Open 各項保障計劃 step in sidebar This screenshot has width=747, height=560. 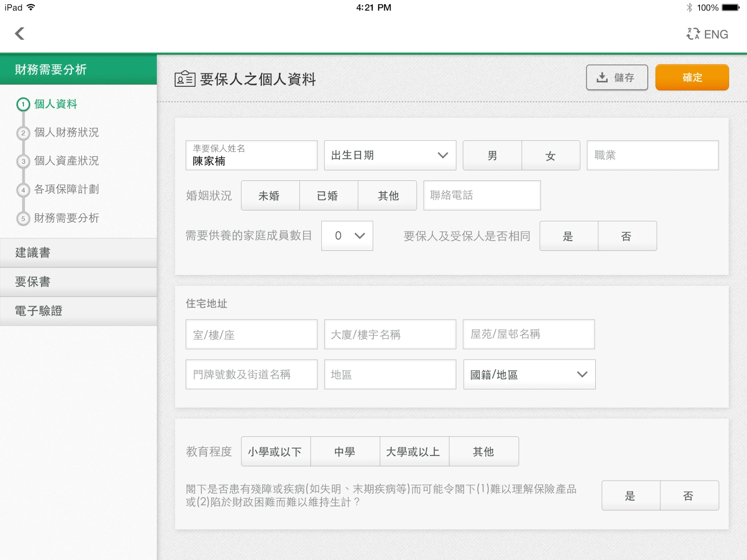pos(67,189)
